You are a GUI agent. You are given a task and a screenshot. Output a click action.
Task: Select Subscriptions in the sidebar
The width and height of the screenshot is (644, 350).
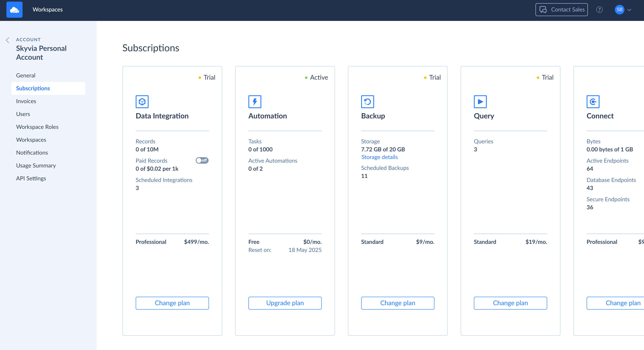tap(48, 88)
